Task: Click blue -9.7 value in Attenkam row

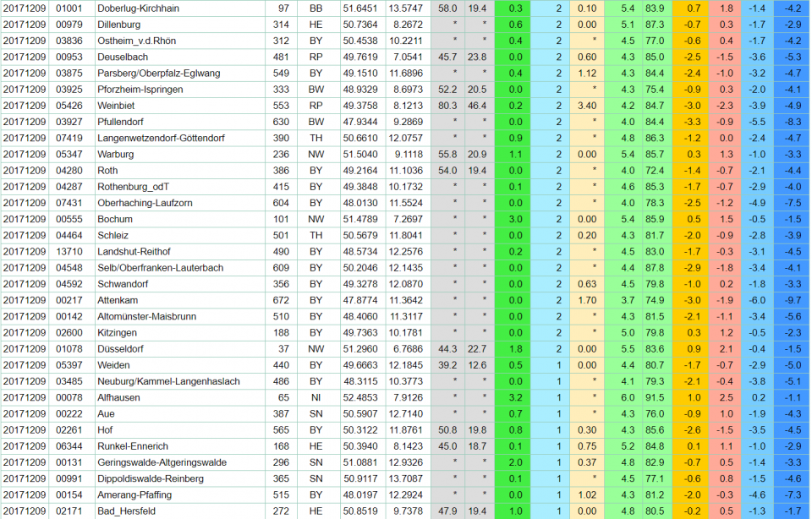Action: pos(793,300)
